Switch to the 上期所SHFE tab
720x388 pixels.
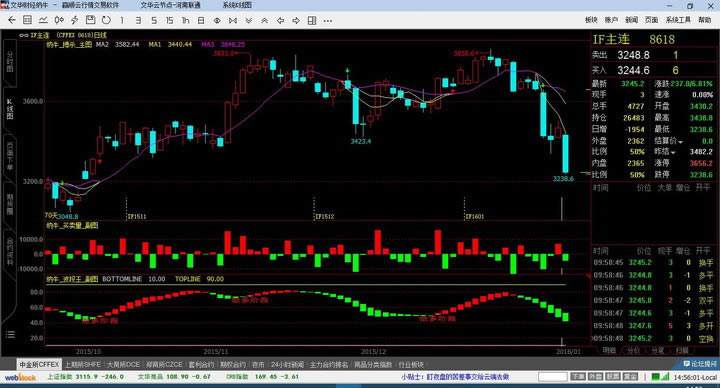pyautogui.click(x=83, y=364)
